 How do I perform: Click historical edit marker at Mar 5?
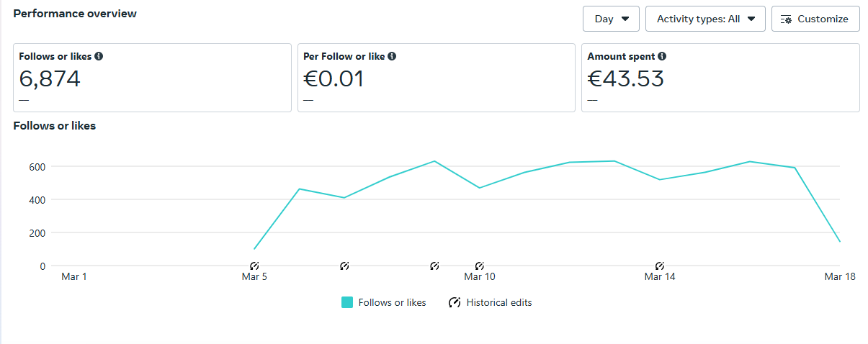(x=254, y=266)
